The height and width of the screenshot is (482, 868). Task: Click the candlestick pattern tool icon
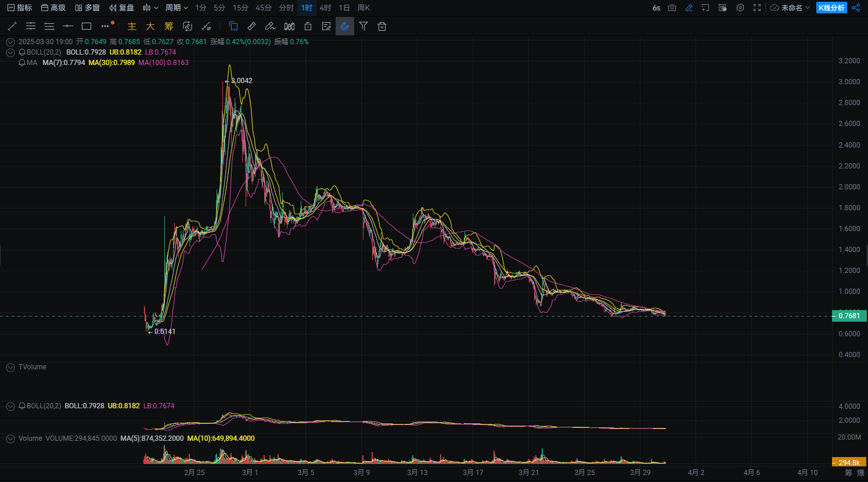[289, 26]
